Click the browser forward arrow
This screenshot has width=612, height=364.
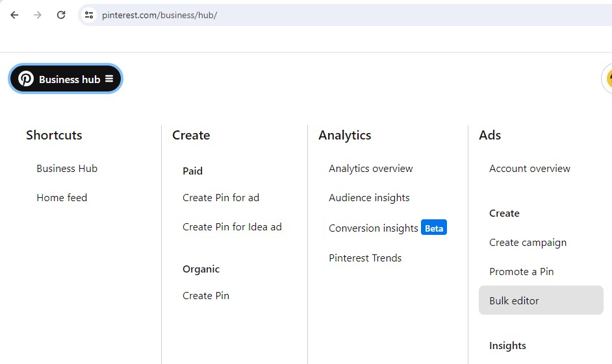pyautogui.click(x=38, y=15)
